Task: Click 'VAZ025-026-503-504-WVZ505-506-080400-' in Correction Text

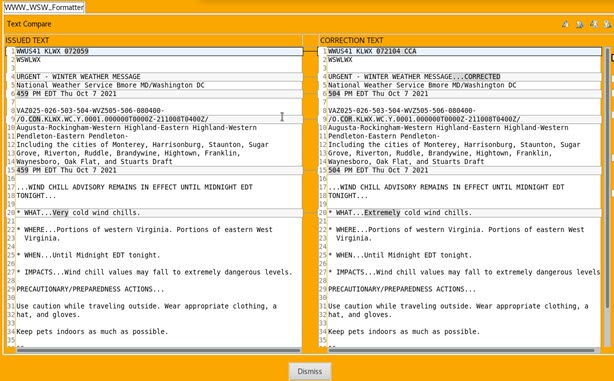Action: pos(402,110)
